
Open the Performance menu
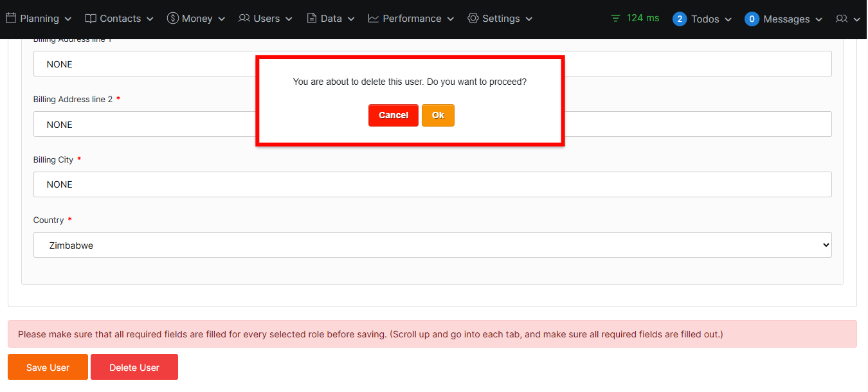[x=411, y=19]
